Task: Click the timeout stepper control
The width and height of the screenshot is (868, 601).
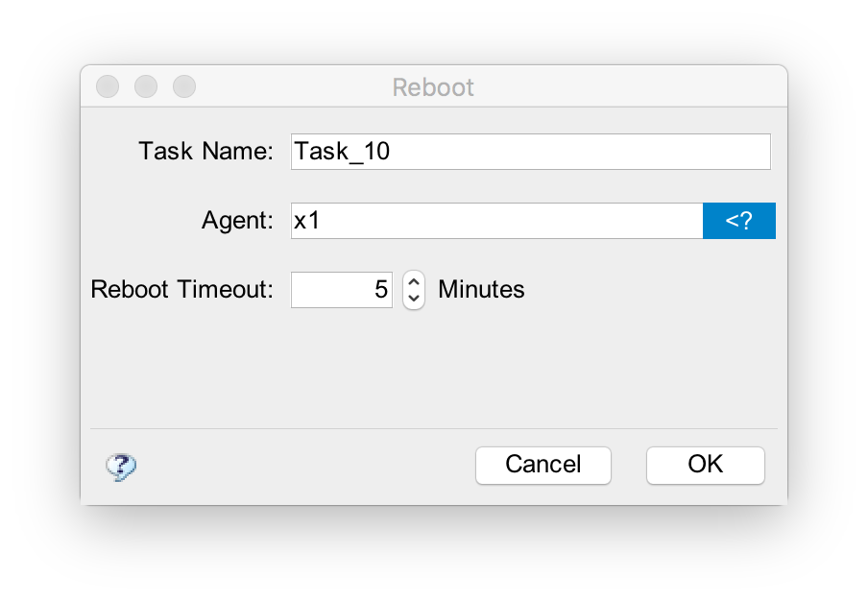Action: click(x=413, y=290)
